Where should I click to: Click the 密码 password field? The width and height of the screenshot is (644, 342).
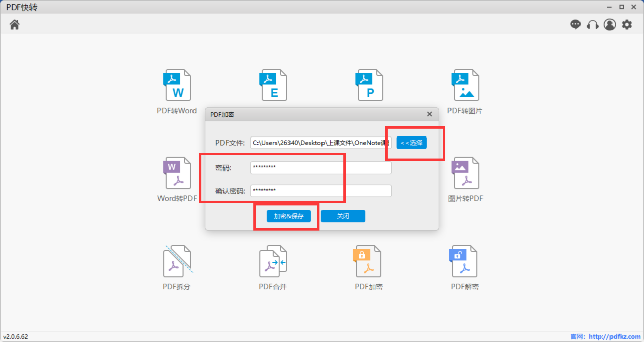321,167
